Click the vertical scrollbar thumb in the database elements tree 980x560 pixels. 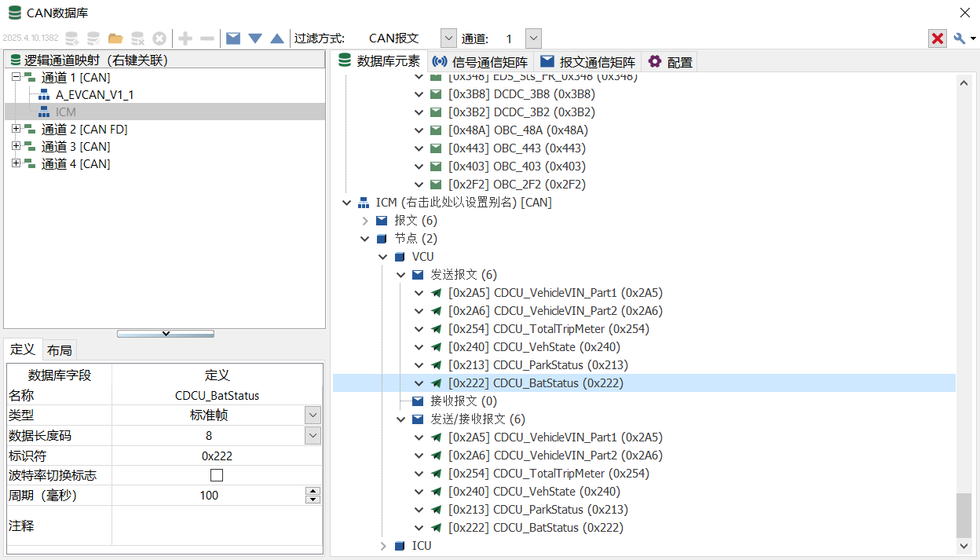pyautogui.click(x=964, y=515)
